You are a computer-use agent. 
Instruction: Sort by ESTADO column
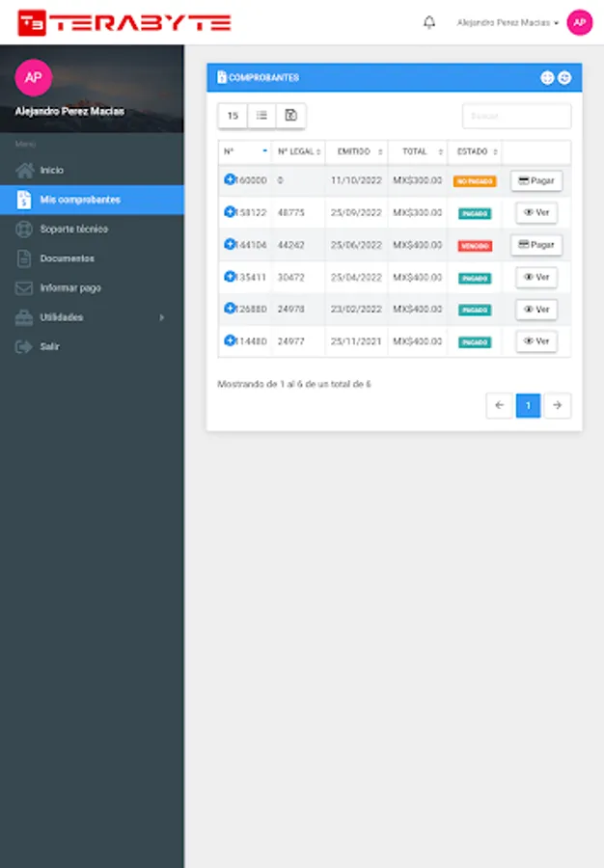pyautogui.click(x=475, y=151)
